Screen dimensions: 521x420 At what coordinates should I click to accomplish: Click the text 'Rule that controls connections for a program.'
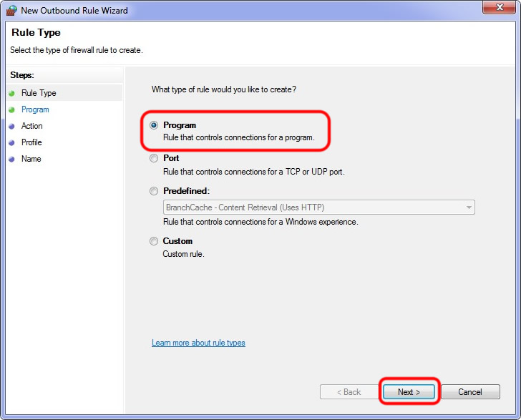[238, 137]
